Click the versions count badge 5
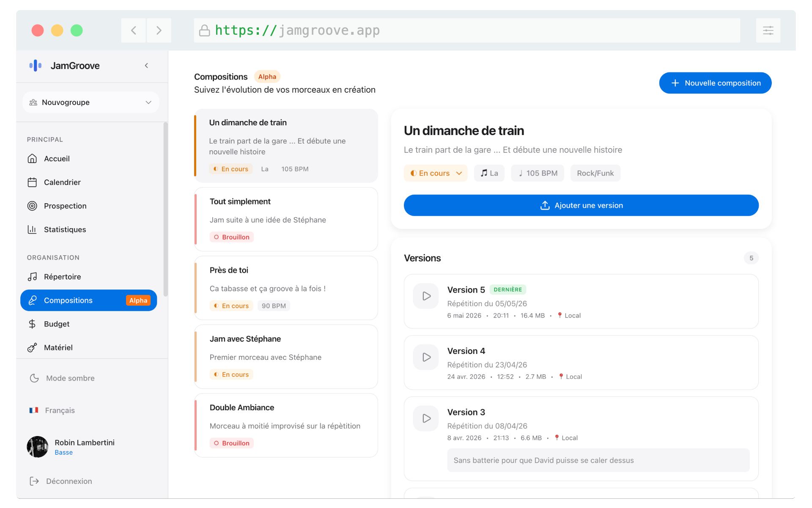 (x=751, y=258)
